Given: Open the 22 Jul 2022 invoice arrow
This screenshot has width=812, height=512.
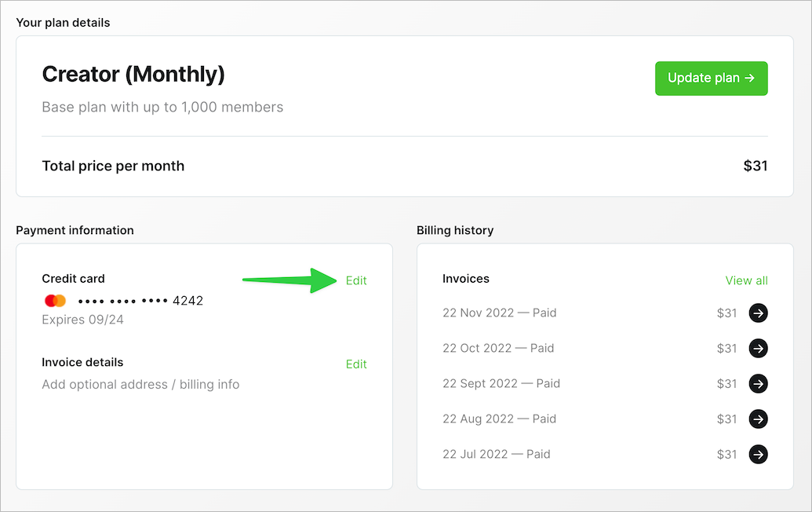Looking at the screenshot, I should (x=758, y=454).
